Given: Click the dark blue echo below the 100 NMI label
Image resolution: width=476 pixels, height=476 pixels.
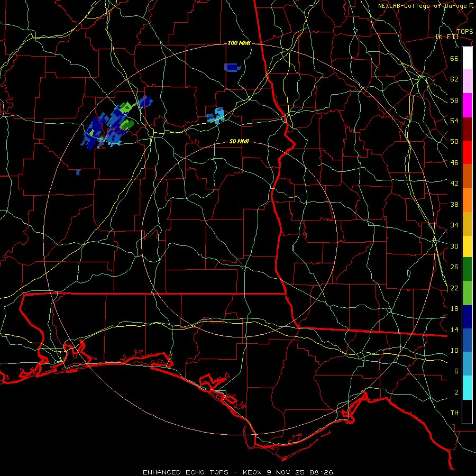Looking at the screenshot, I should tap(233, 67).
